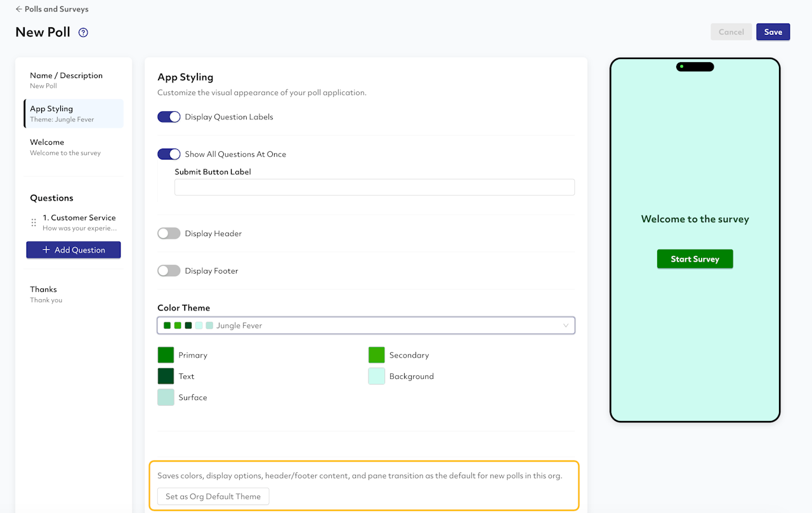Screen dimensions: 812x513
Task: Pick the Secondary color swatch
Action: point(377,355)
